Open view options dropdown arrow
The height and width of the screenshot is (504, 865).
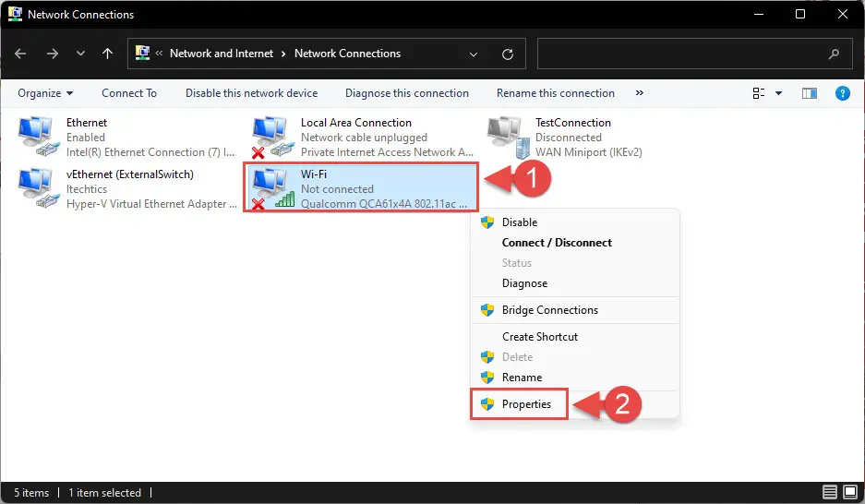pyautogui.click(x=778, y=93)
